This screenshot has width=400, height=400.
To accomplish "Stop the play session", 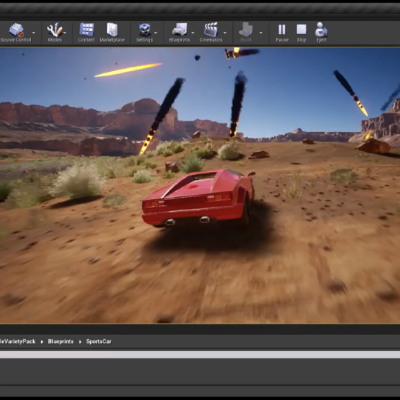I will (x=301, y=32).
